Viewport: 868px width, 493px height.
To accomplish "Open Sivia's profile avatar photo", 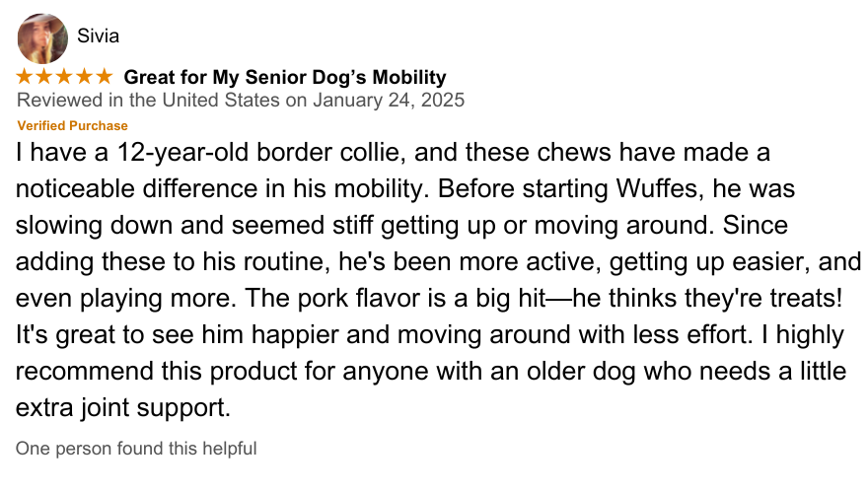I will click(x=42, y=38).
